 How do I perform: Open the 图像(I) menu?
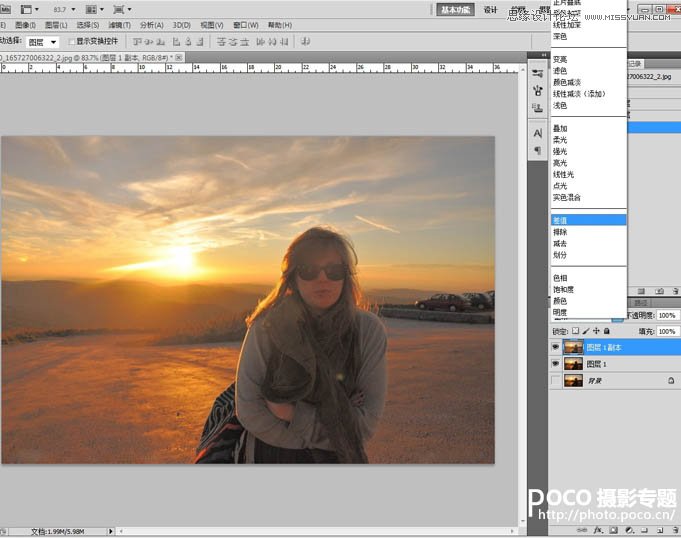click(25, 24)
